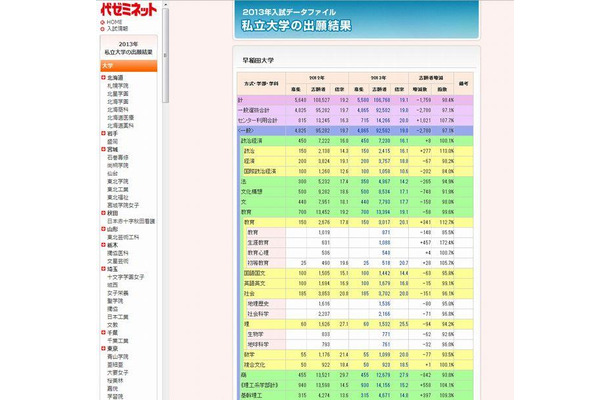The image size is (610, 400).
Task: Expand the 埼玉 region group
Action: (x=103, y=268)
